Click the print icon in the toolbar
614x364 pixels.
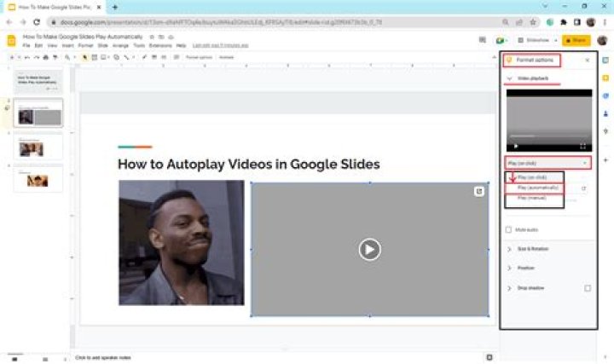tap(46, 57)
